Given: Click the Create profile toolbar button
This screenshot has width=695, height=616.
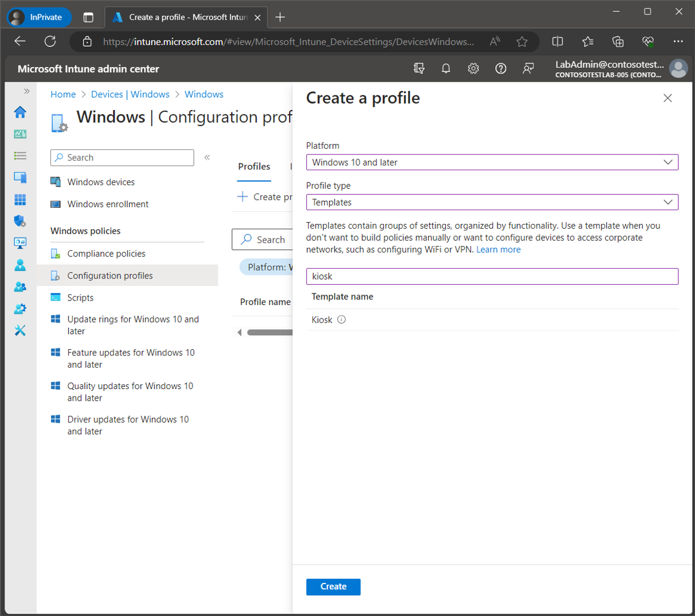Looking at the screenshot, I should coord(265,197).
